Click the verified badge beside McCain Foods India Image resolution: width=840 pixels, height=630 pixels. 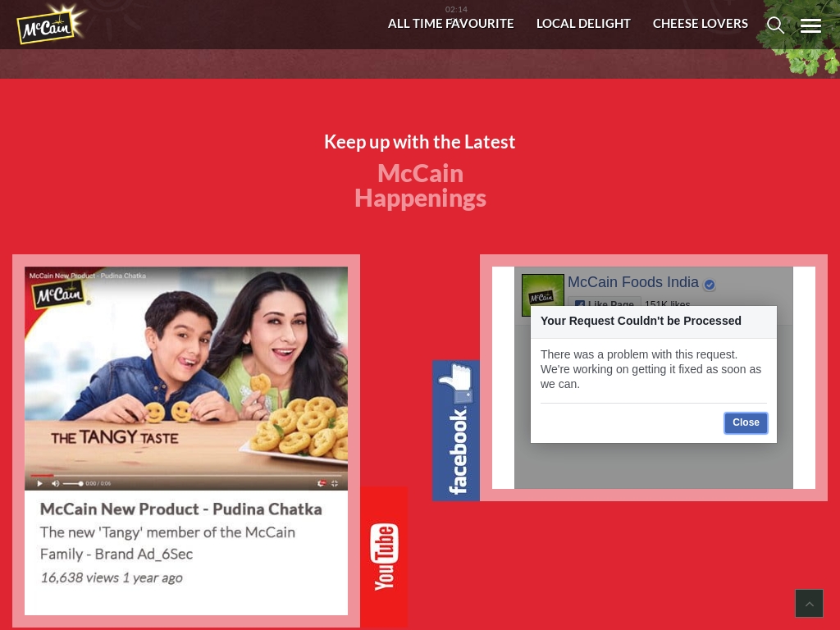point(710,285)
